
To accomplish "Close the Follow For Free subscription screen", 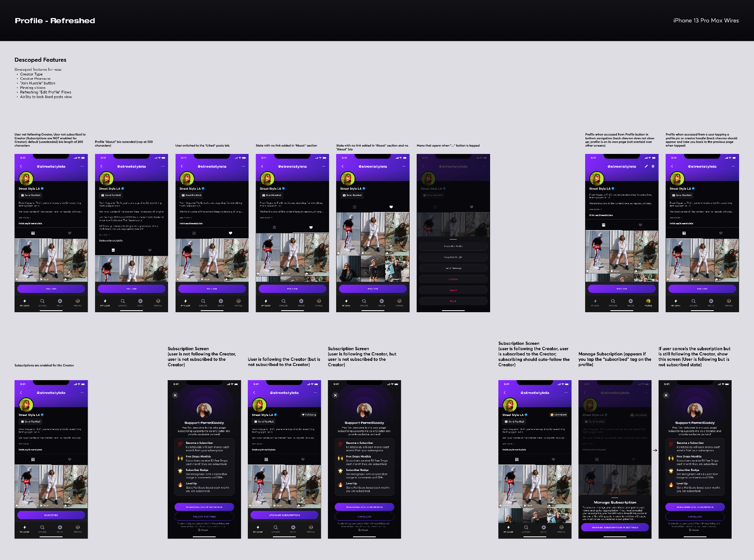I will tap(175, 395).
